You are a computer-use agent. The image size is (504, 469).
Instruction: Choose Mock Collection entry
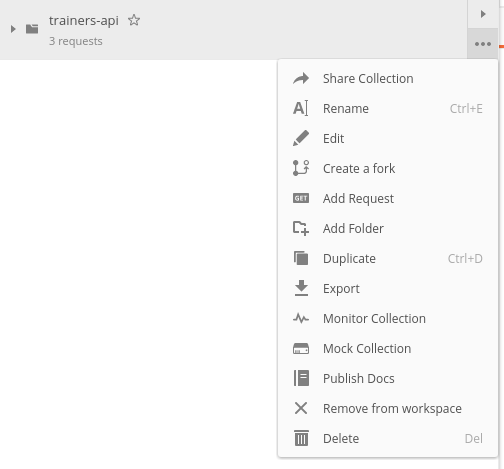388,349
